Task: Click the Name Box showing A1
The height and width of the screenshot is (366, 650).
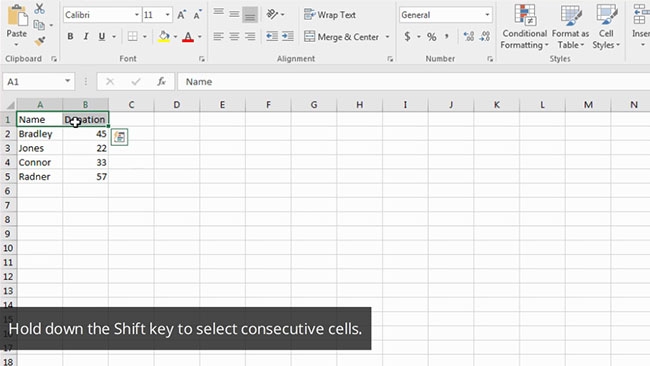Action: tap(33, 82)
